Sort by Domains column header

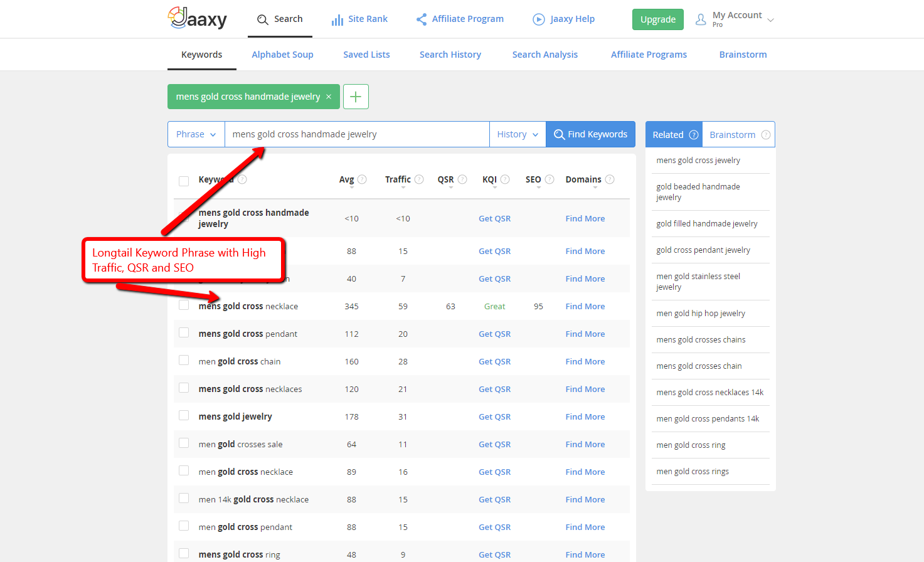click(x=583, y=180)
